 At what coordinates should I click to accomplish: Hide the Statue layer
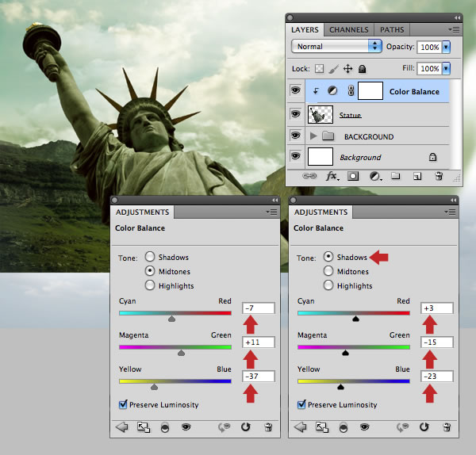pos(295,114)
